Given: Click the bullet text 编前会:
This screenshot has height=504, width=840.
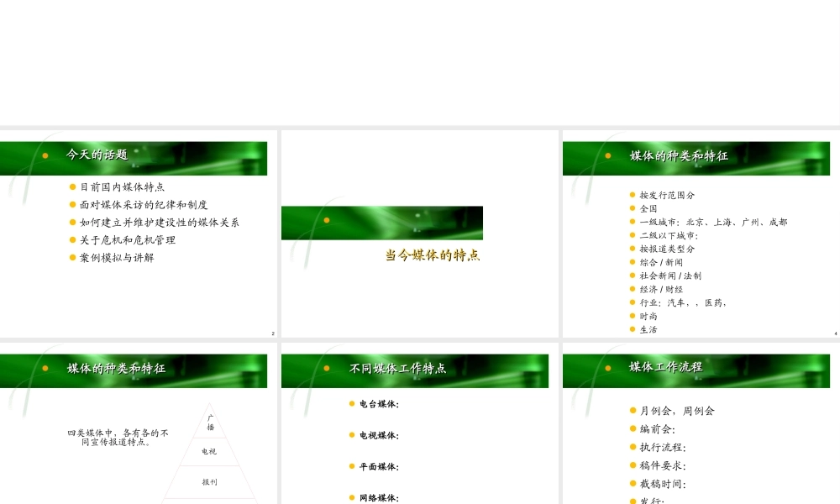Looking at the screenshot, I should click(658, 429).
